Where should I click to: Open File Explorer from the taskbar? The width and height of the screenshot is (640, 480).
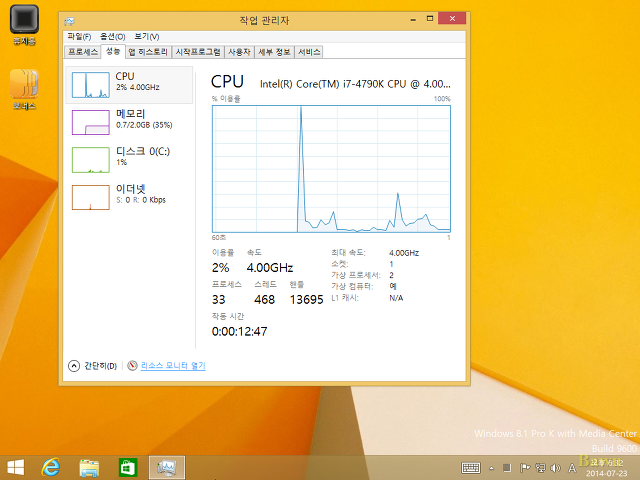coord(89,468)
